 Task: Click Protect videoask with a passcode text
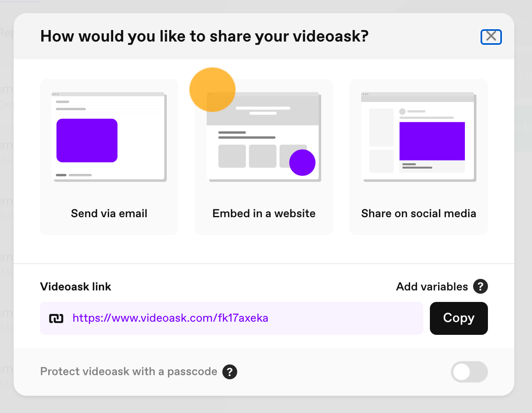point(128,371)
